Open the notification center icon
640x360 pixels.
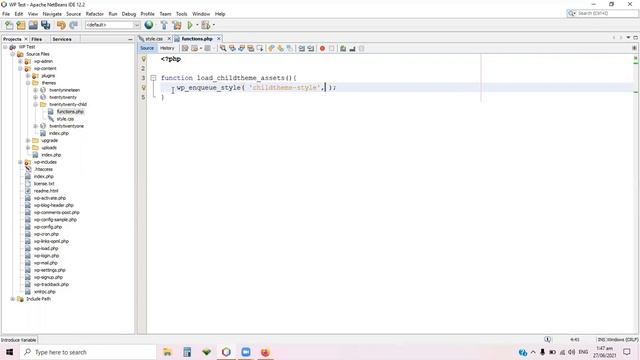[x=627, y=352]
